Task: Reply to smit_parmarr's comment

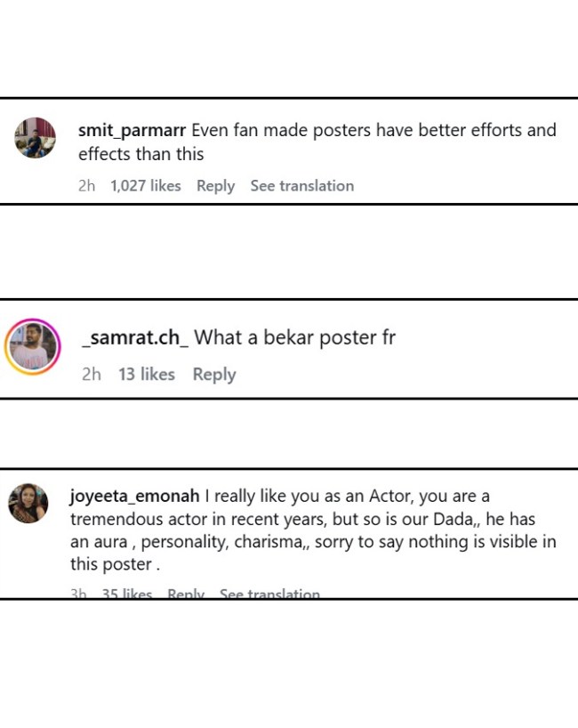Action: (215, 186)
